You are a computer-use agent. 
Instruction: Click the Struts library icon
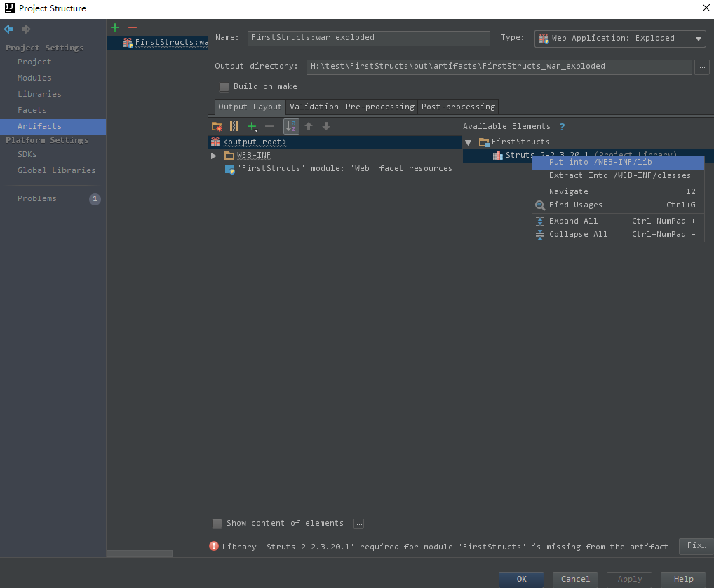point(498,156)
